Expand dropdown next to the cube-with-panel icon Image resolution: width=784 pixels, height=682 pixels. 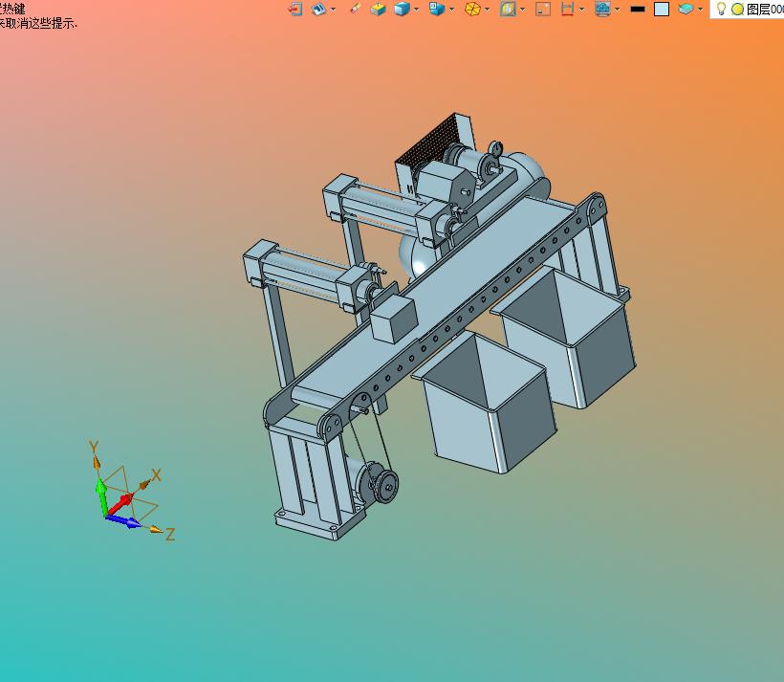451,9
